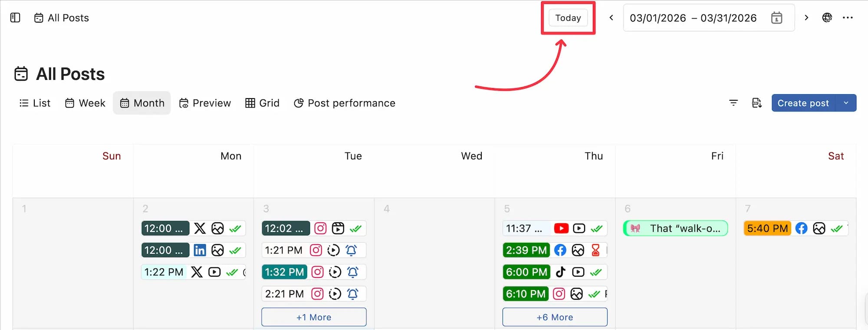Open the calendar picker icon in date field

tap(776, 18)
